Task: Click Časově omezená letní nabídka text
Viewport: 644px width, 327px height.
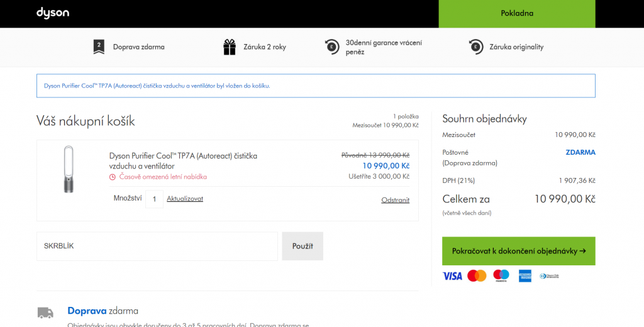Action: click(163, 177)
